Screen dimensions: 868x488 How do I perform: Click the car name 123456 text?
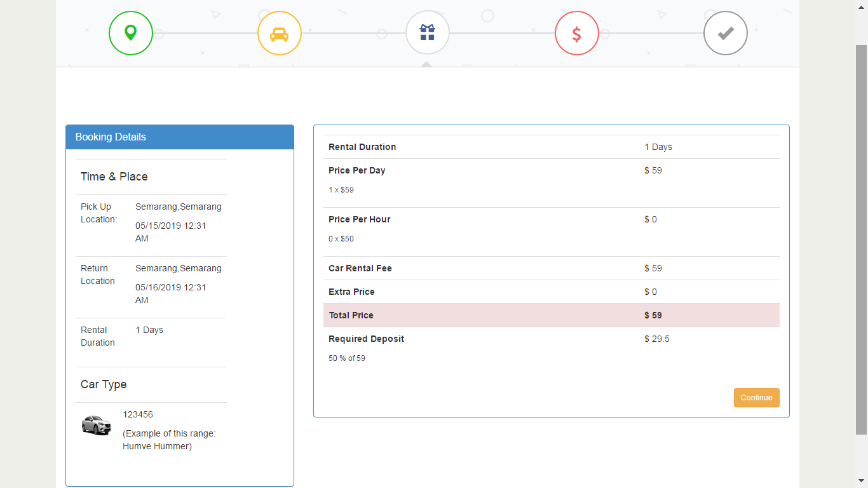(x=138, y=414)
